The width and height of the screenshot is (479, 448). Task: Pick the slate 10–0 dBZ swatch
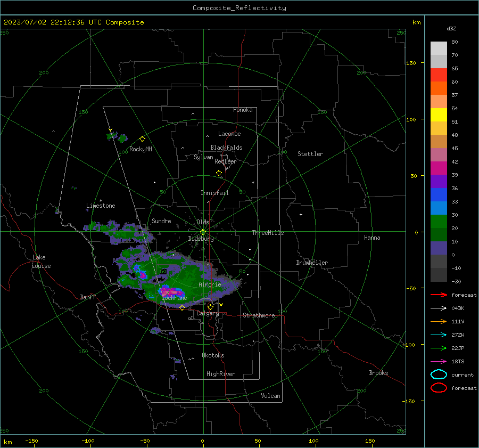439,248
